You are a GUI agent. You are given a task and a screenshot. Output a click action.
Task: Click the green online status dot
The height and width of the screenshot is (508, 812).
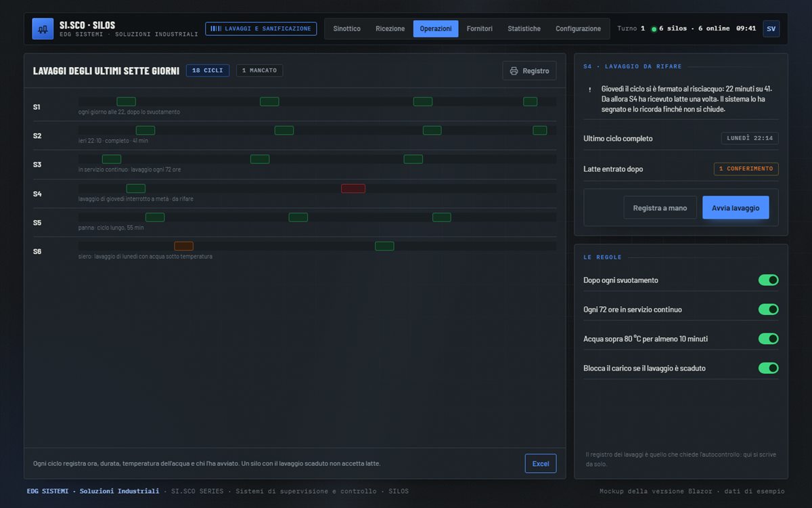654,29
